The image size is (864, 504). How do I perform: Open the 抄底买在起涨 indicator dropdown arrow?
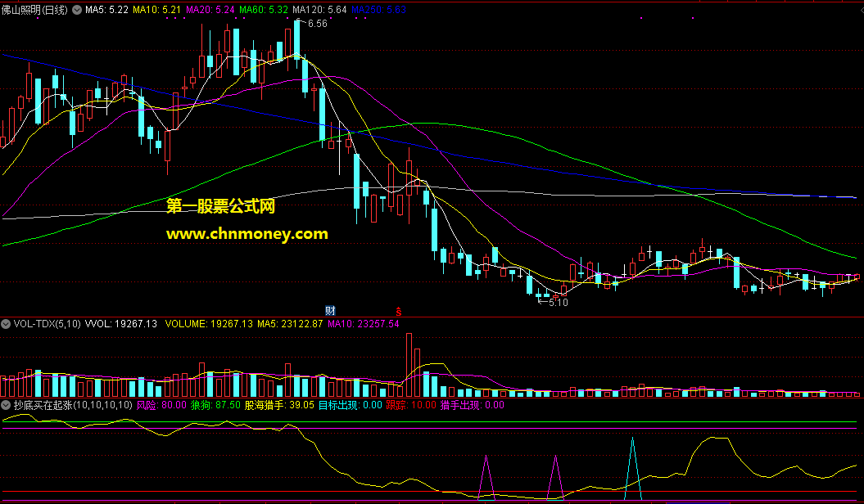[x=6, y=405]
